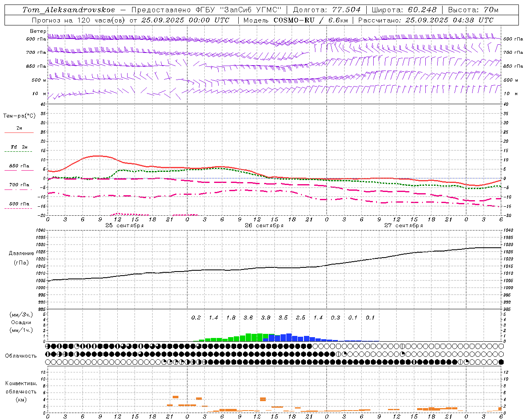The width and height of the screenshot is (525, 420).
Task: Click the (мм/1ч.) precipitation unit label
Action: 21,330
